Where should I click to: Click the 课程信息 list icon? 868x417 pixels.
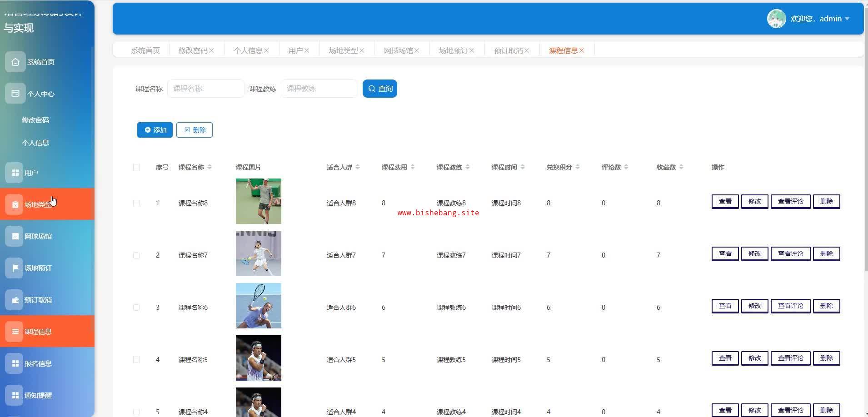(x=15, y=332)
